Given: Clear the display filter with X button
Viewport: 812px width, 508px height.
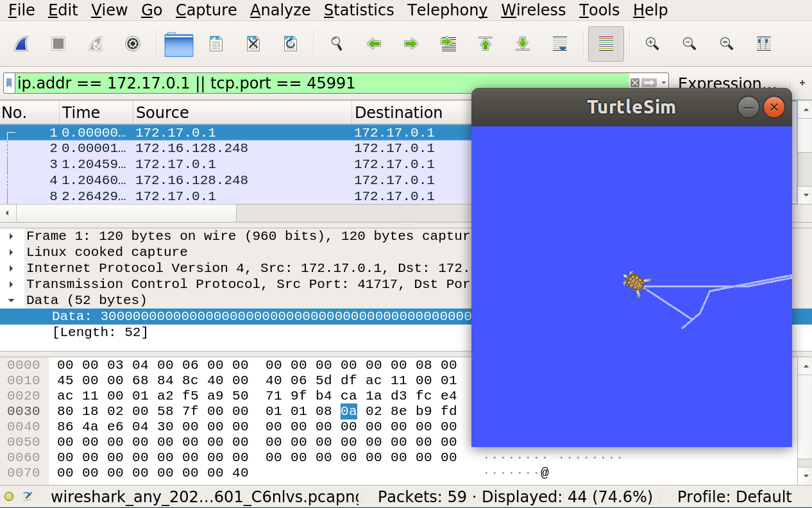Looking at the screenshot, I should tap(635, 83).
